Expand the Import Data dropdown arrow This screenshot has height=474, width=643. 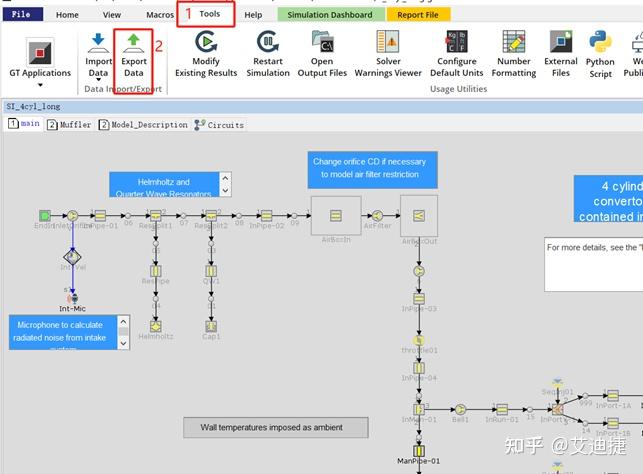point(98,80)
